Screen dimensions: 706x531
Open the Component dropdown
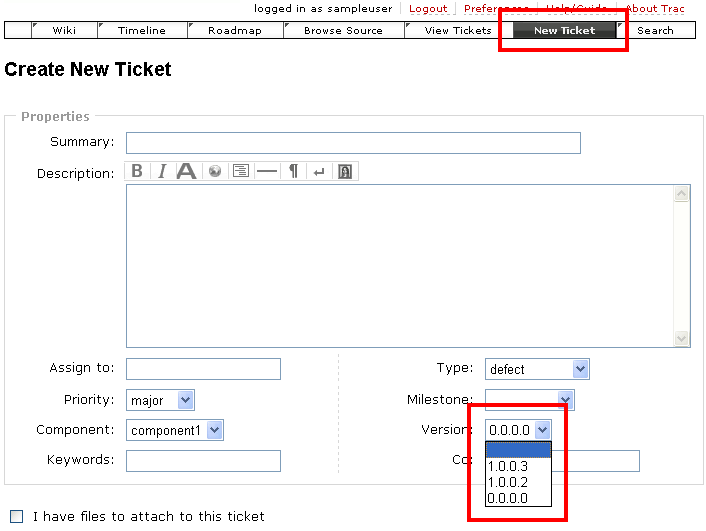point(174,430)
